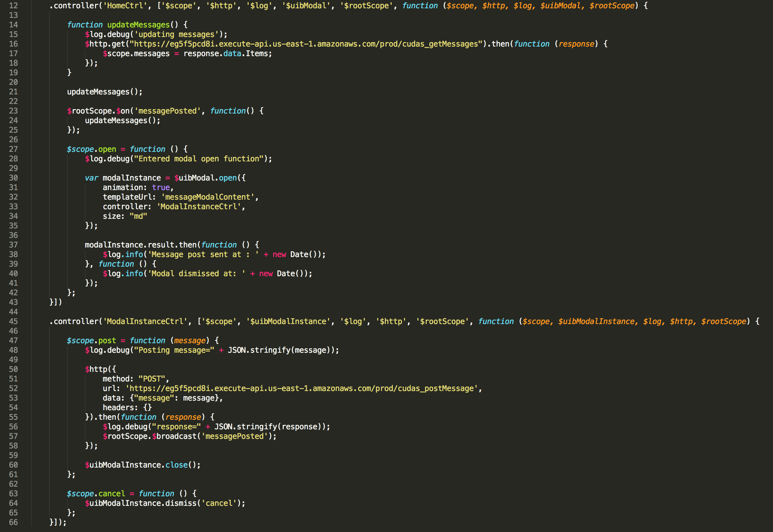Click 'HomeCtrl' controller name string
This screenshot has width=773, height=532.
pos(125,6)
